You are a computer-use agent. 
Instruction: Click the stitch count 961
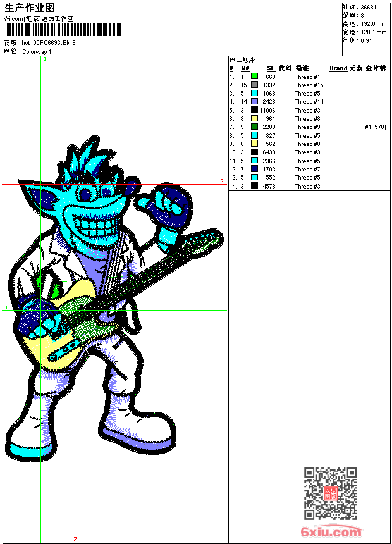click(x=271, y=119)
